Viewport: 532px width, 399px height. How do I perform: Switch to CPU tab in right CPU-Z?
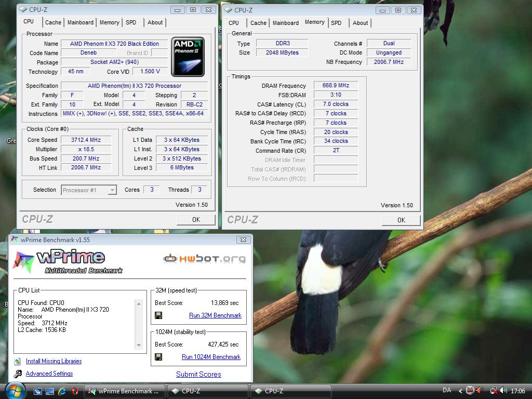(234, 23)
